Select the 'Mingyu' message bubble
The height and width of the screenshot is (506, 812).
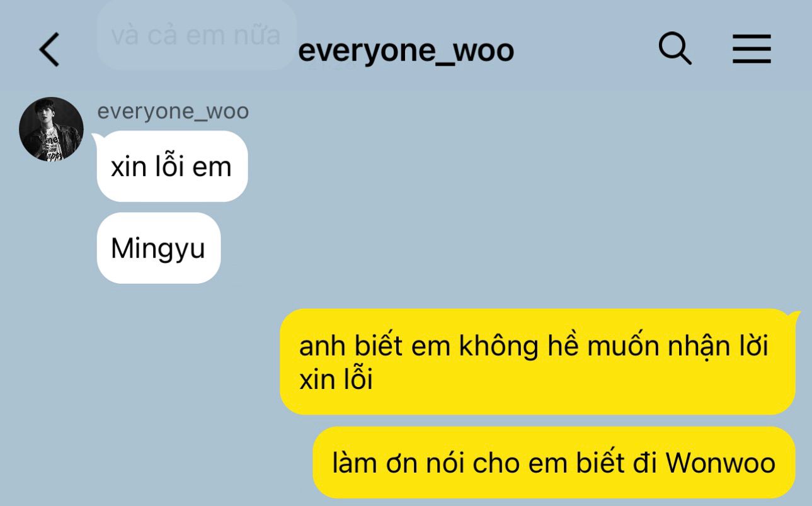[159, 248]
